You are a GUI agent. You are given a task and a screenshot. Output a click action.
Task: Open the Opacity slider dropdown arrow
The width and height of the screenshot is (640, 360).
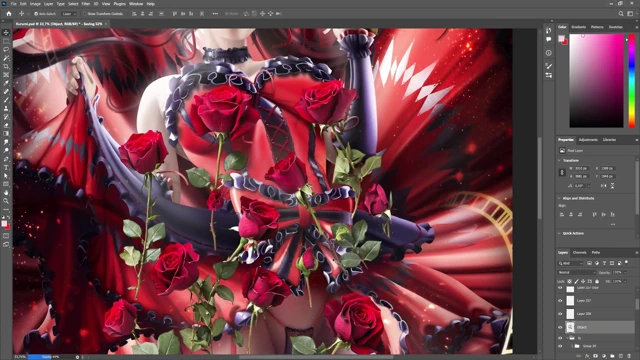click(x=625, y=272)
